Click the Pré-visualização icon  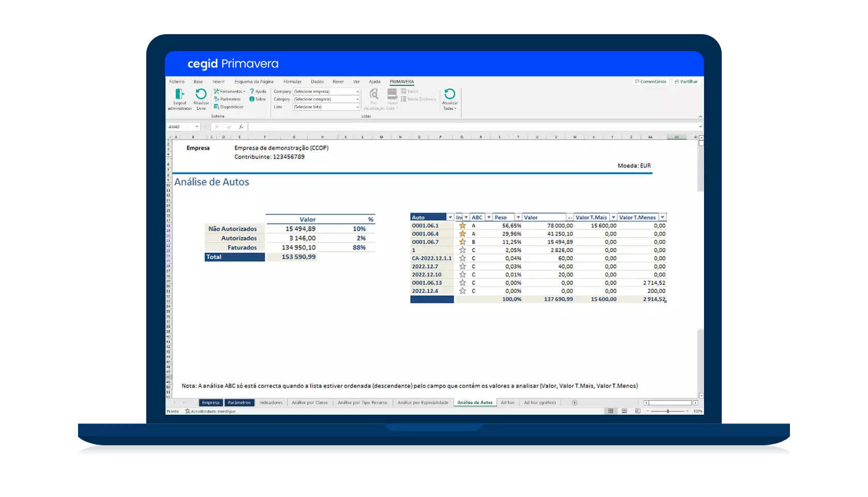coord(373,94)
